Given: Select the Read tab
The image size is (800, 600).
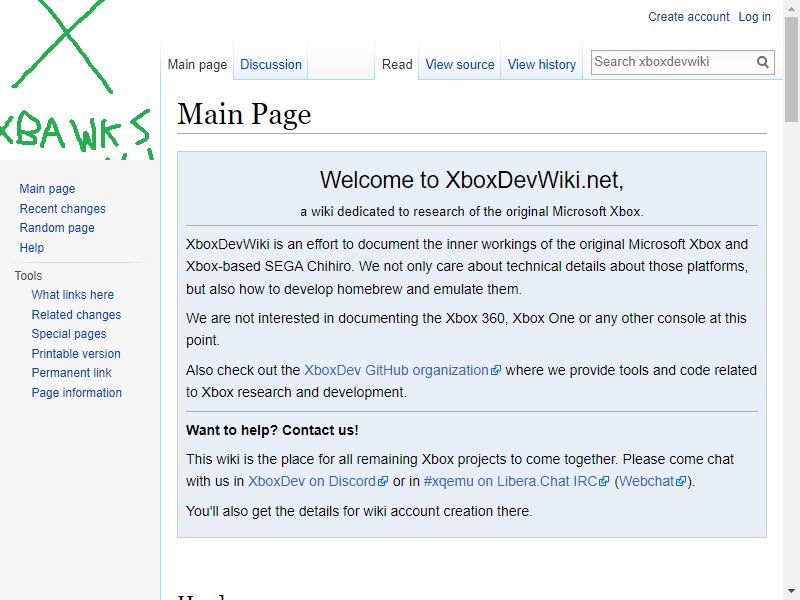Looking at the screenshot, I should (x=397, y=65).
